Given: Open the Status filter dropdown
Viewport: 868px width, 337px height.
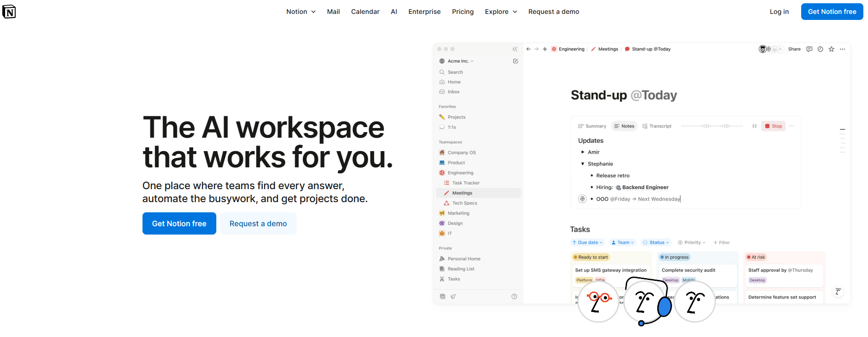Looking at the screenshot, I should [x=656, y=242].
